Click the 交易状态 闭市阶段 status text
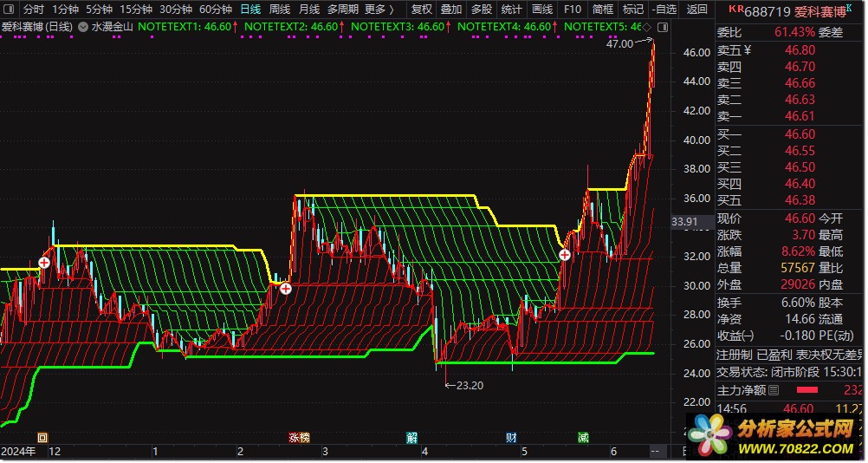 point(790,372)
